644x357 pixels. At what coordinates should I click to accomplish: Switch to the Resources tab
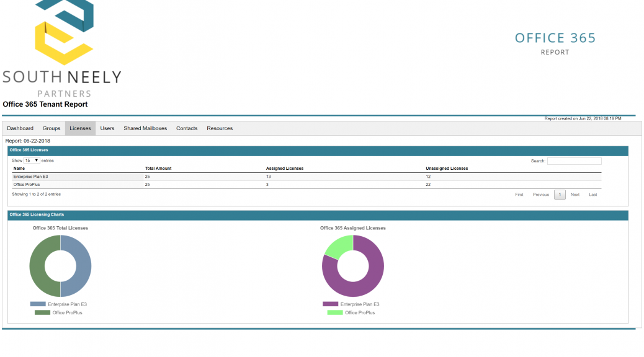pos(220,128)
